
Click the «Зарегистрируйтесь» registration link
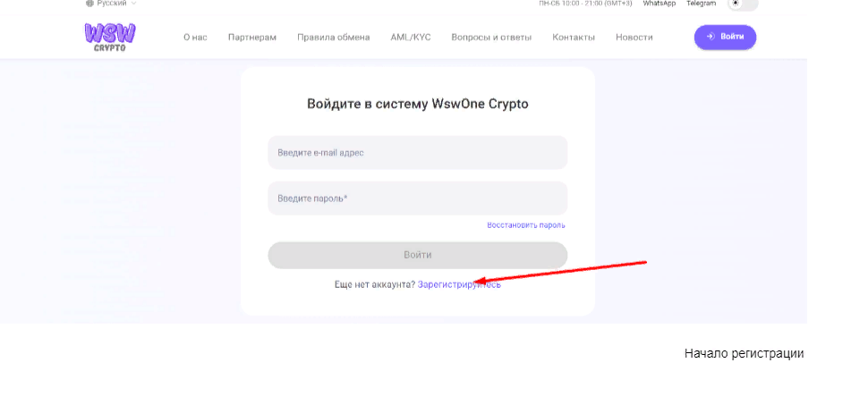point(459,284)
